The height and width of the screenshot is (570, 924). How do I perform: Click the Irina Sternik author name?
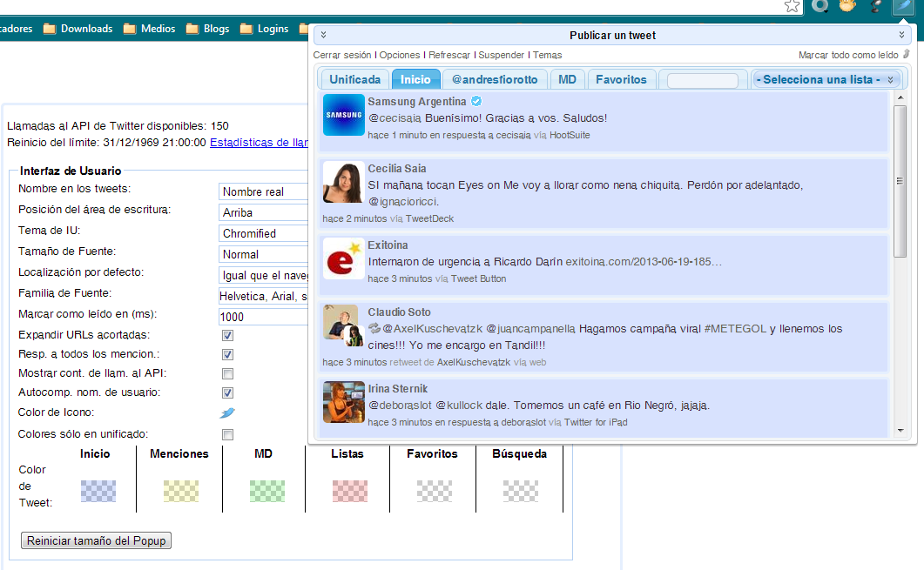pyautogui.click(x=398, y=389)
